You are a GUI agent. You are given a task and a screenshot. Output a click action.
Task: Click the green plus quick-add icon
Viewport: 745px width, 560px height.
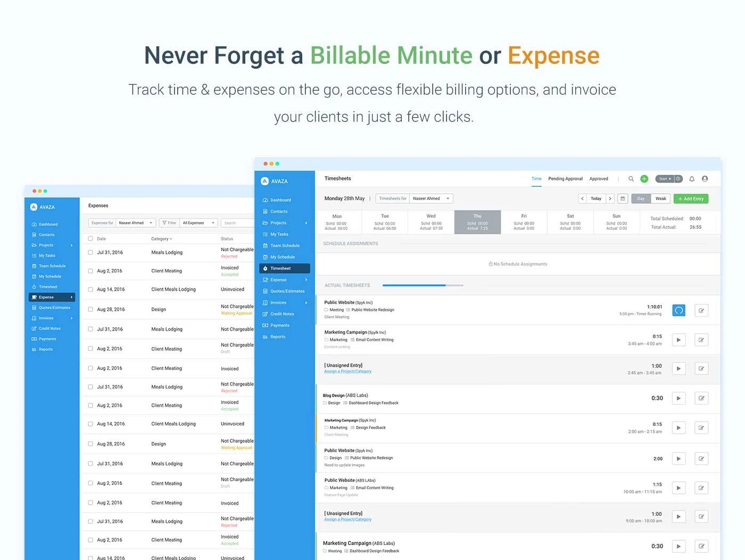coord(644,179)
